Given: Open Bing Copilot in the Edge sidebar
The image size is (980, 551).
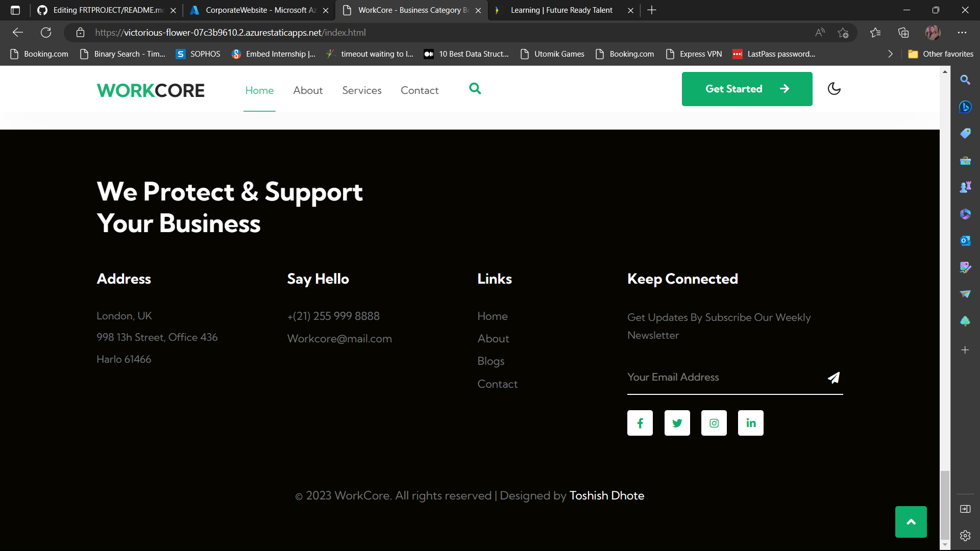Looking at the screenshot, I should click(966, 107).
